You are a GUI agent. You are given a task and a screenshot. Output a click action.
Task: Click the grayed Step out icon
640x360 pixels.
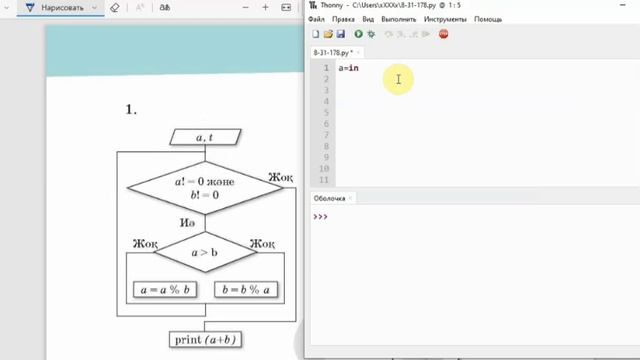pos(413,34)
